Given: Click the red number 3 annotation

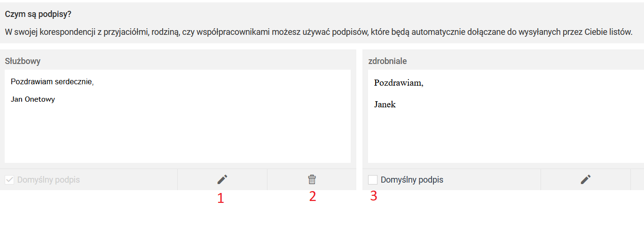Looking at the screenshot, I should (x=374, y=196).
